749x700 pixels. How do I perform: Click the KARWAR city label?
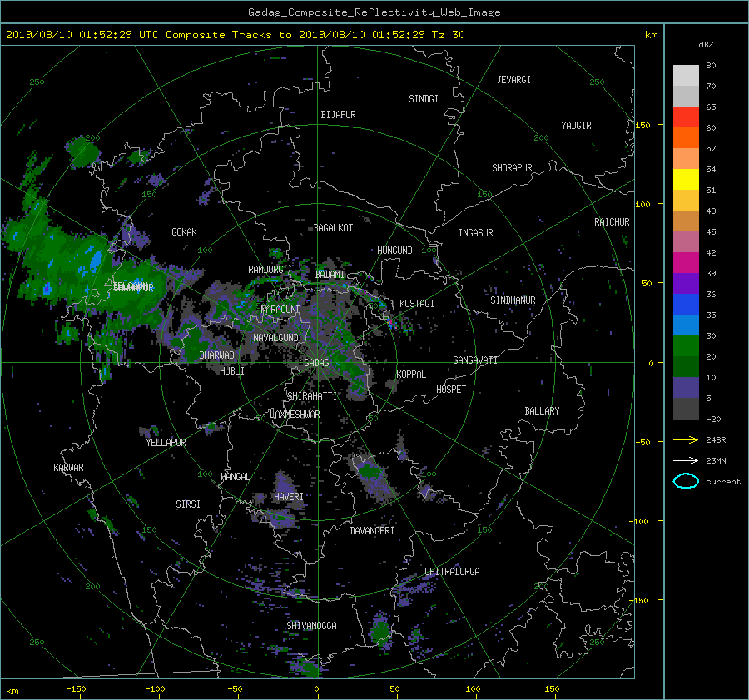(68, 467)
